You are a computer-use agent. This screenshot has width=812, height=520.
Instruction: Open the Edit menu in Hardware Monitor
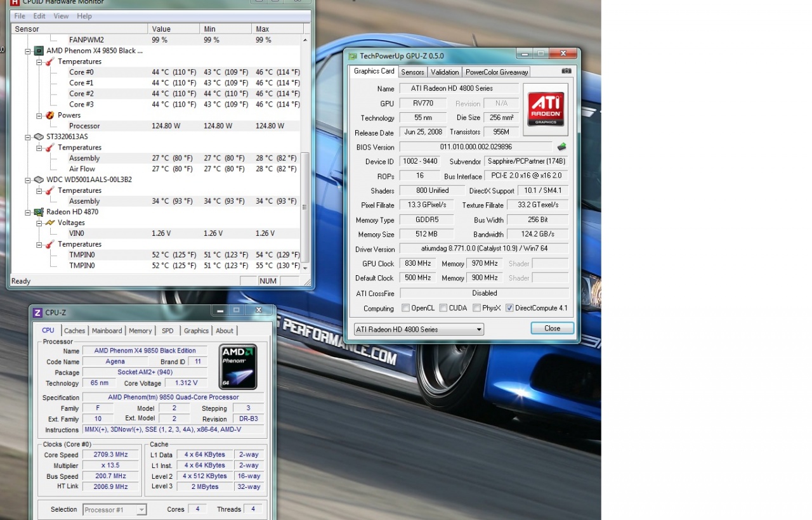pos(39,16)
